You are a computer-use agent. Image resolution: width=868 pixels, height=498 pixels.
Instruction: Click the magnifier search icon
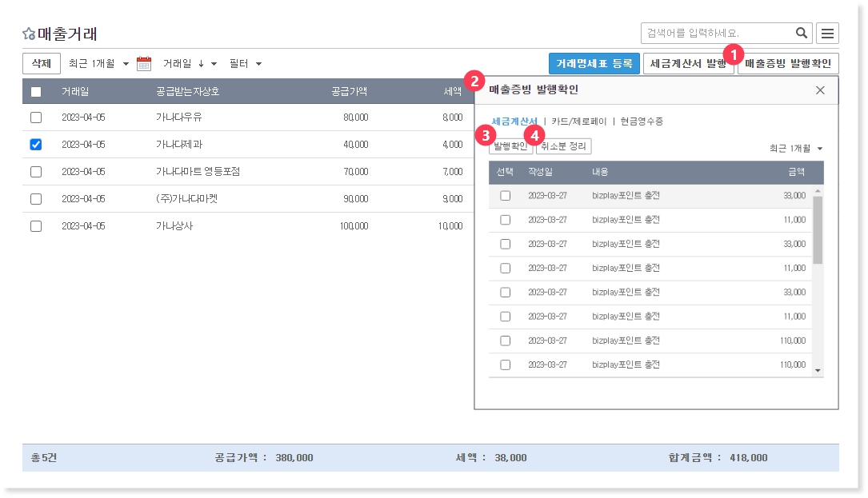pos(801,33)
